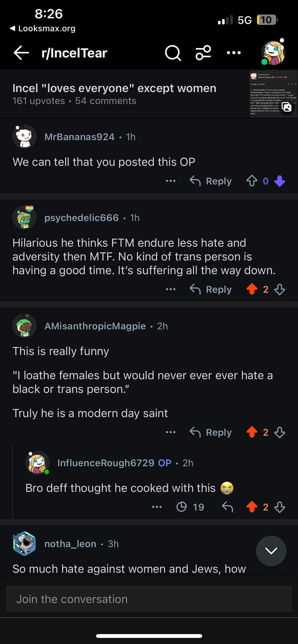Screen dimensions: 298x644
Task: Open your profile avatar in header
Action: tap(273, 53)
